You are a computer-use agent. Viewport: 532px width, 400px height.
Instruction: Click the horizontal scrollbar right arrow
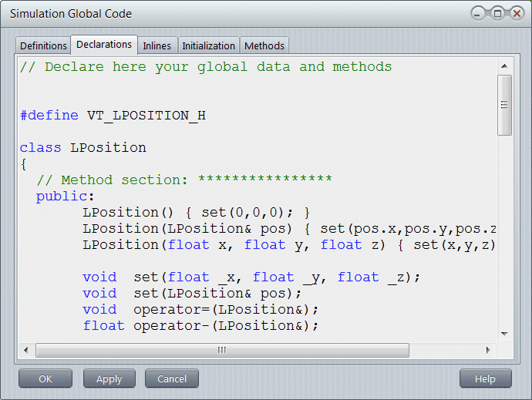[x=487, y=350]
